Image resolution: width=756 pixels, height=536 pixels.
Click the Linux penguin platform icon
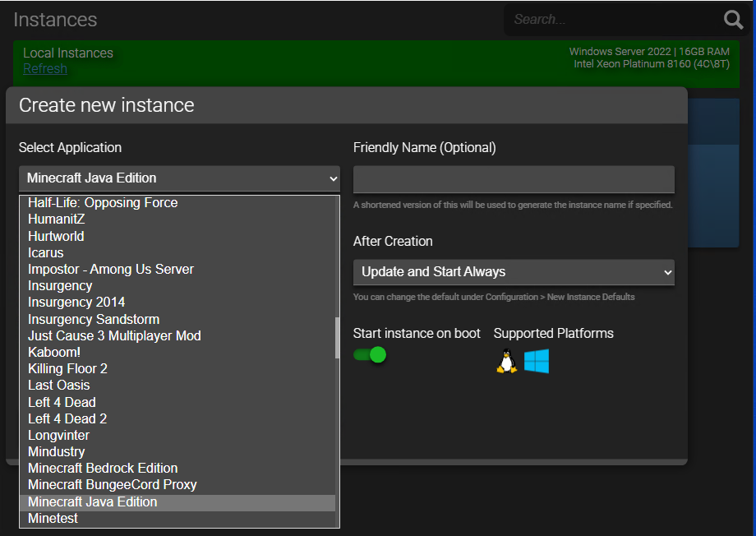506,361
